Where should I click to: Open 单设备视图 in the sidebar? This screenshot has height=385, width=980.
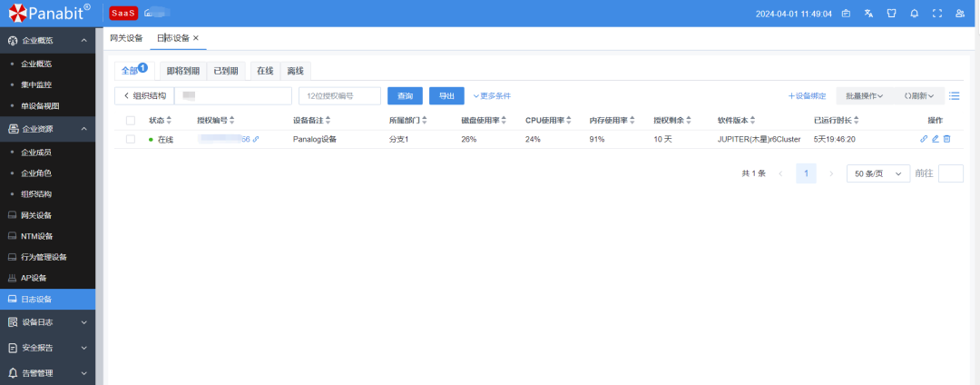pos(47,105)
